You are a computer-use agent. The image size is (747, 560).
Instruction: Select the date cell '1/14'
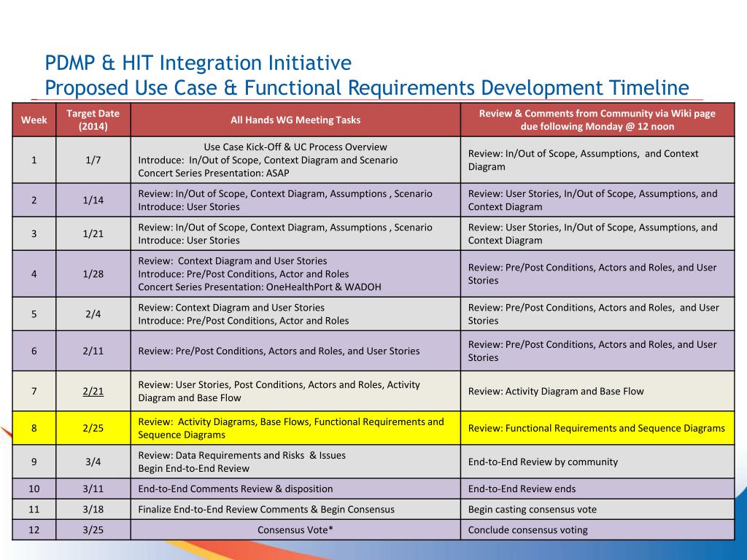(x=93, y=200)
